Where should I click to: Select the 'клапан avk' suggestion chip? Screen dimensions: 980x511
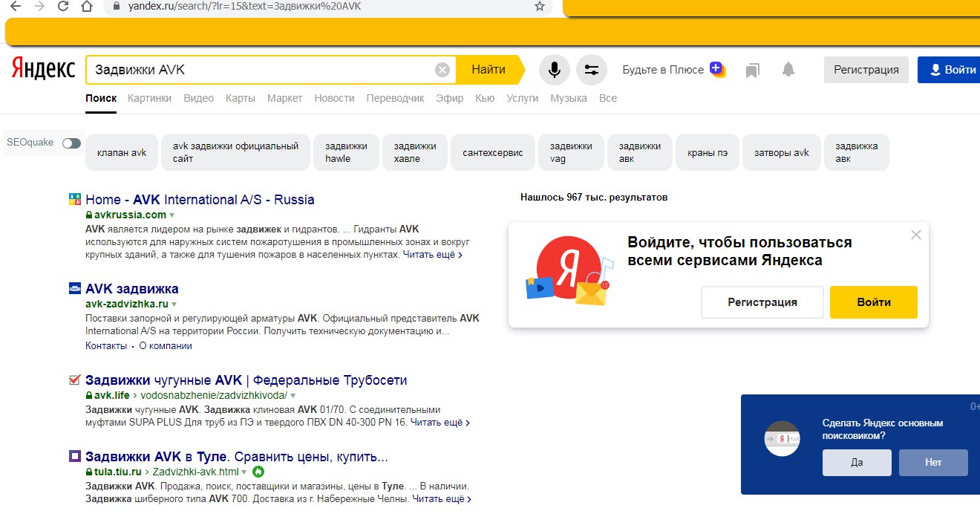[122, 152]
